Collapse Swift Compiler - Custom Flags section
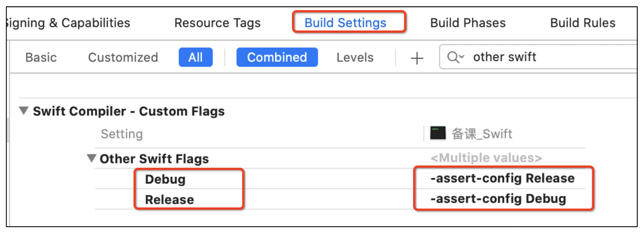 click(x=24, y=111)
